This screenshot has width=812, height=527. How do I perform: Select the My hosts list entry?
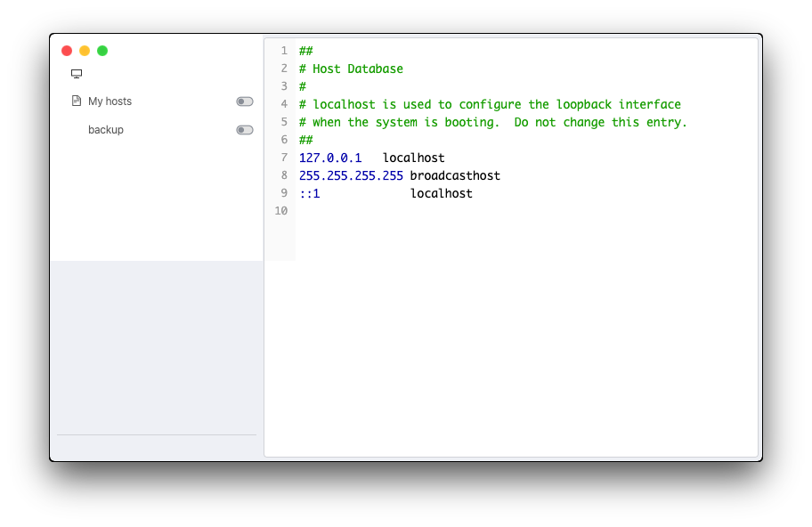pyautogui.click(x=157, y=101)
